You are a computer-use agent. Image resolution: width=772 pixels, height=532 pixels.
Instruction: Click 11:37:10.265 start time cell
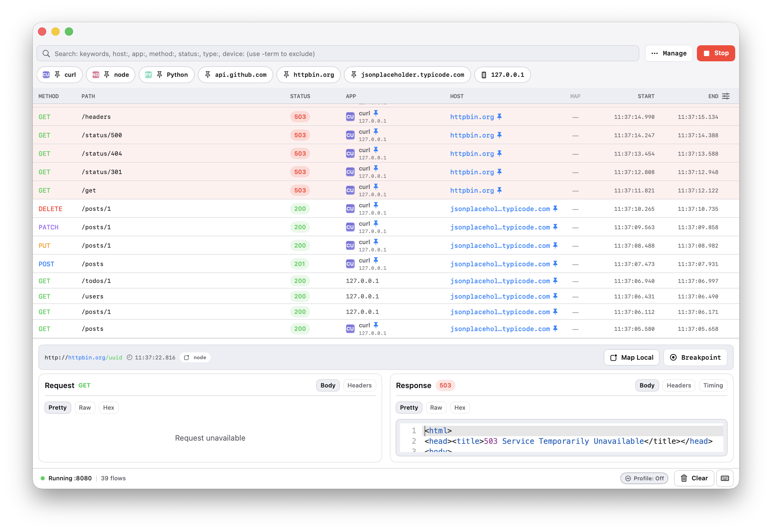pos(634,209)
